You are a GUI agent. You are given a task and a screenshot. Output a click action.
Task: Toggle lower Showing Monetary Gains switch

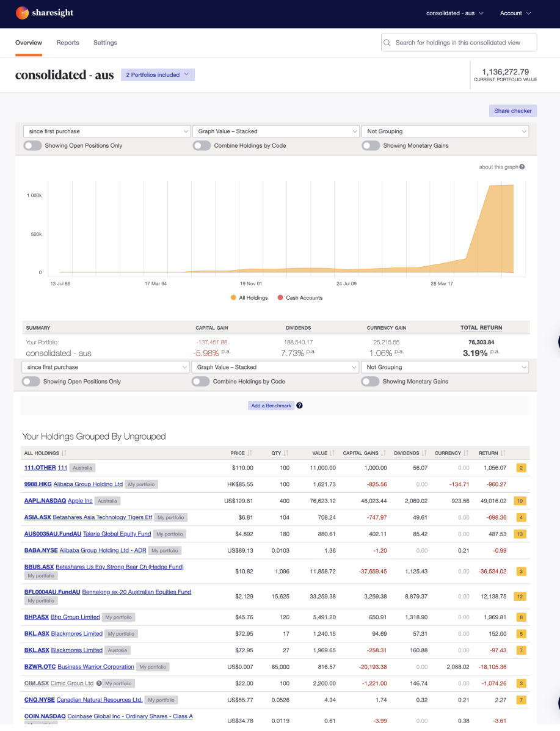coord(370,381)
